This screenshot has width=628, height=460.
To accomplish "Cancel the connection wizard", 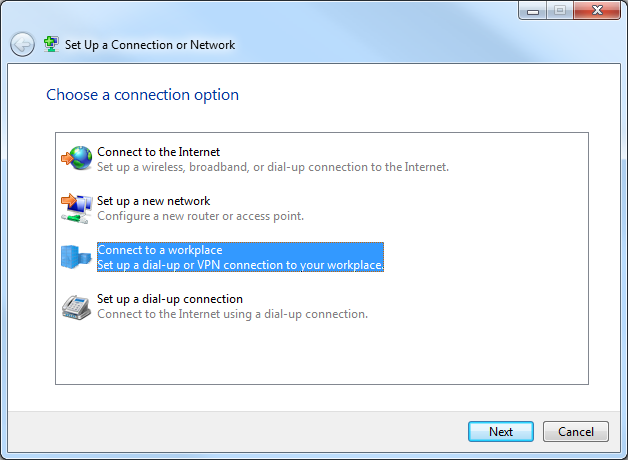I will [x=576, y=432].
